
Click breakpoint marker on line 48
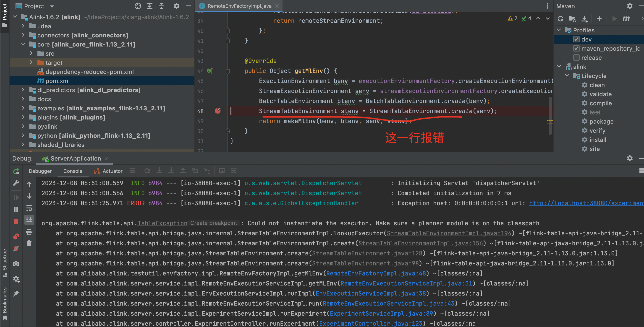coord(218,111)
